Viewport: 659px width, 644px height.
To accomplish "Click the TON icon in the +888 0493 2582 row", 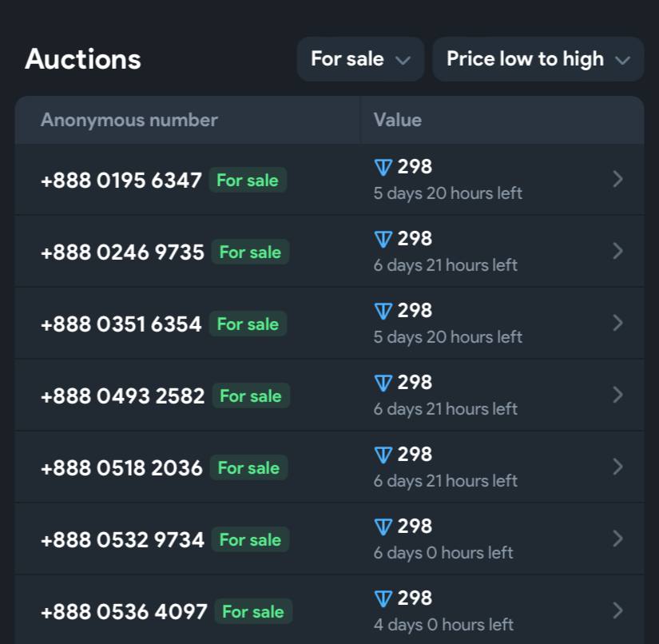I will tap(383, 383).
